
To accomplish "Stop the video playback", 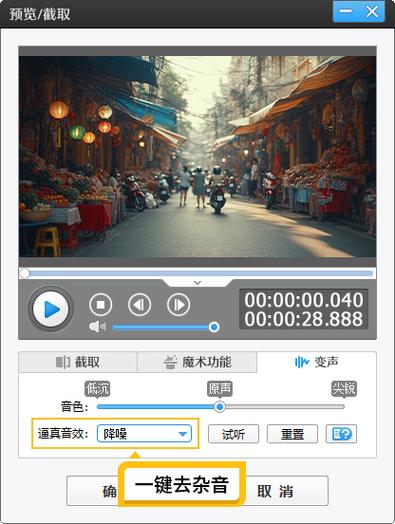I will [101, 304].
